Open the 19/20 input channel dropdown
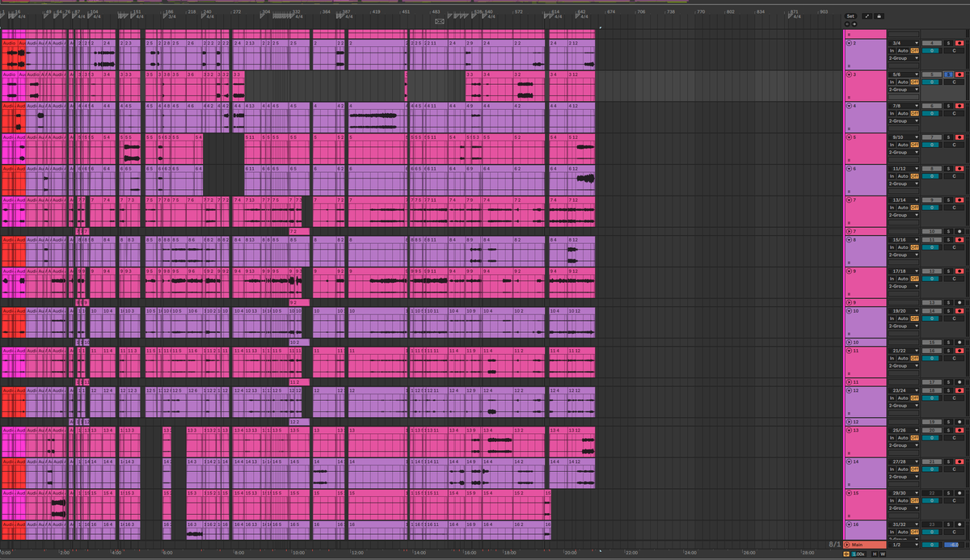Viewport: 970px width, 560px height. 904,311
